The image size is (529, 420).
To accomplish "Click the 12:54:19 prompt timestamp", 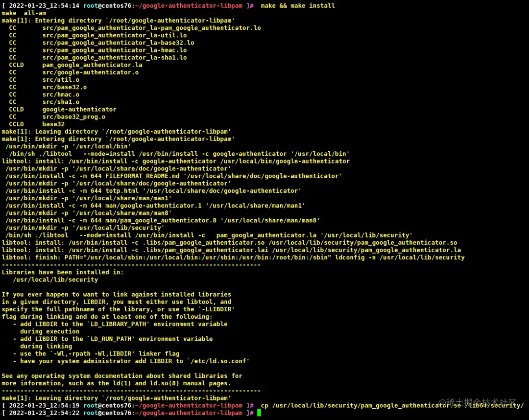I will (x=44, y=406).
